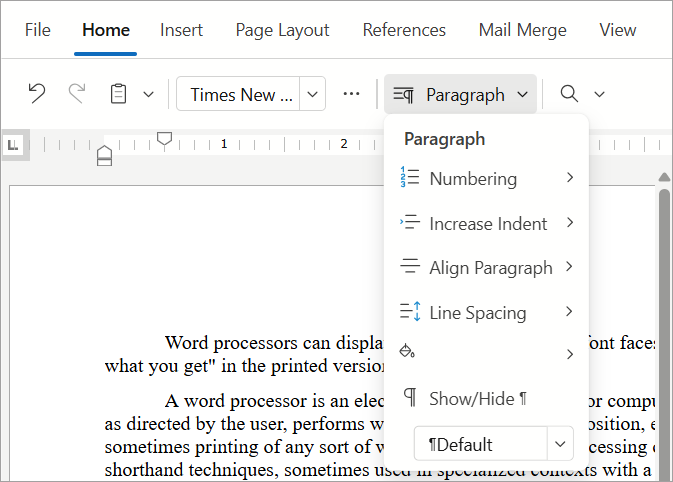Expand the Paragraph toolbar dropdown
The width and height of the screenshot is (673, 482).
tap(460, 95)
